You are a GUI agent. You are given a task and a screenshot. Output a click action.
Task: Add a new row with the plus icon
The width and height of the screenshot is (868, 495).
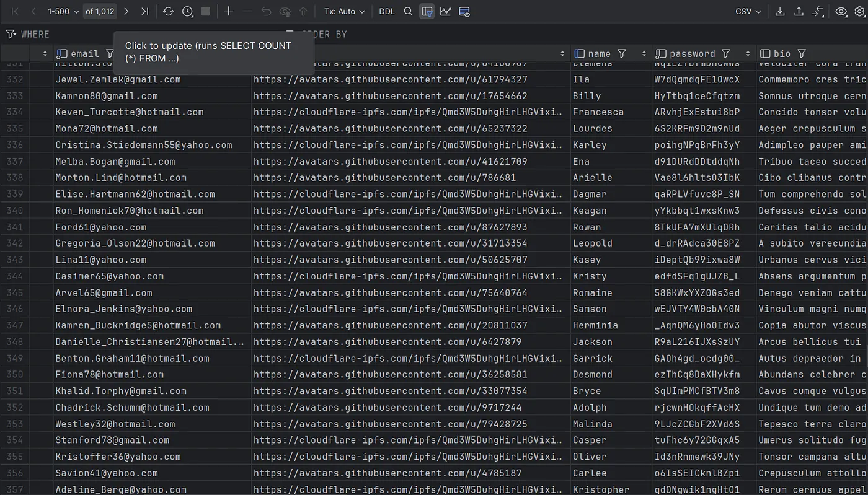tap(229, 11)
